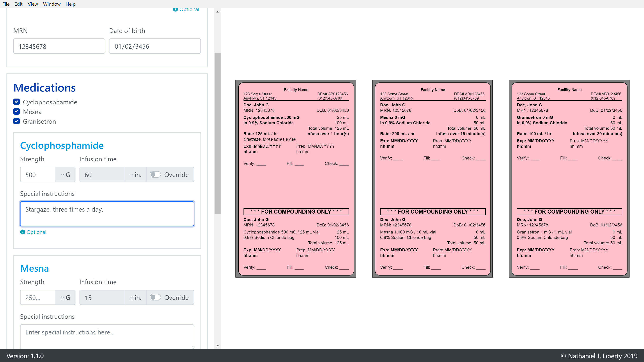The height and width of the screenshot is (362, 644).
Task: Click the Mesna special instructions textarea
Action: coord(107,336)
